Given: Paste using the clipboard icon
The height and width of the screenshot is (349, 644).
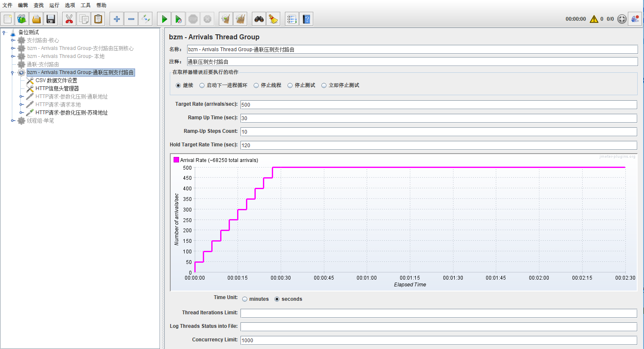Looking at the screenshot, I should [98, 19].
